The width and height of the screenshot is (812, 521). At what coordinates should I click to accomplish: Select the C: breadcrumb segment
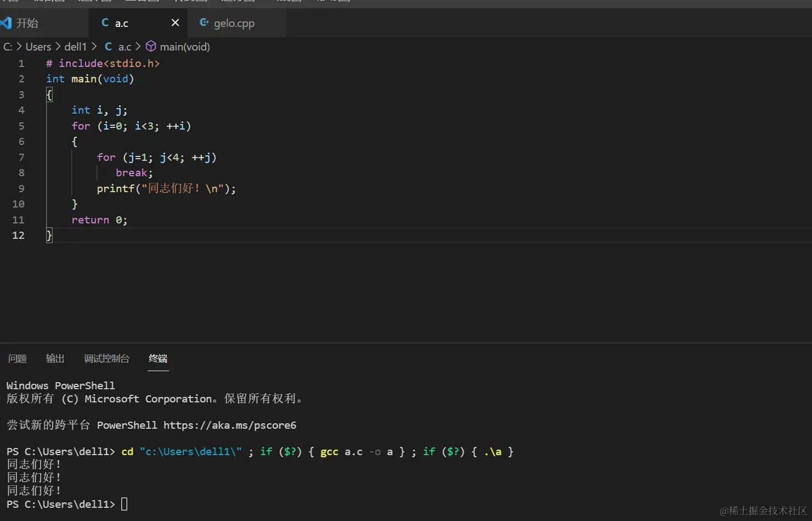click(x=8, y=47)
